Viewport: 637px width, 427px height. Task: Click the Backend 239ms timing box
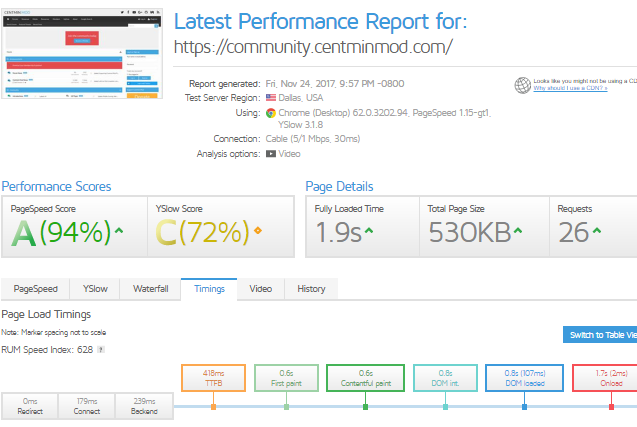coord(144,406)
